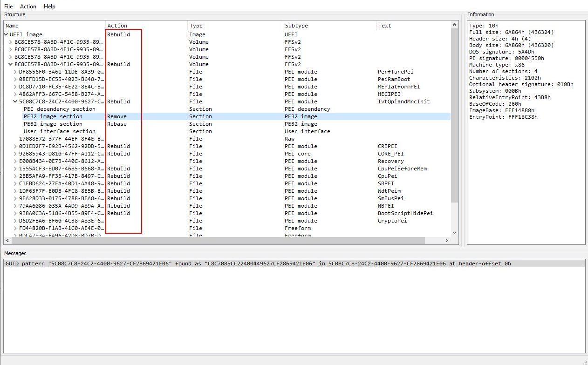The width and height of the screenshot is (588, 365).
Task: Click the structure tree scroll down arrow
Action: click(x=455, y=232)
